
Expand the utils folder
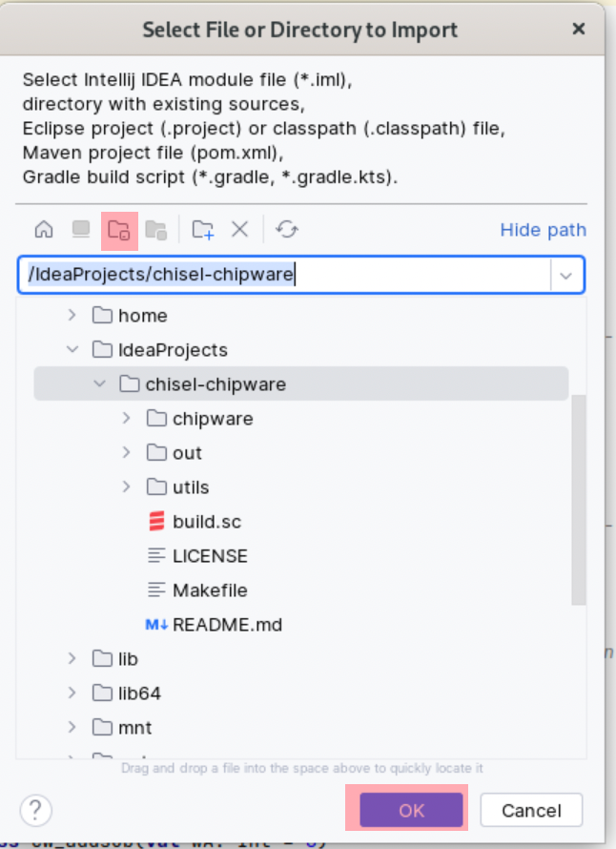pyautogui.click(x=126, y=487)
